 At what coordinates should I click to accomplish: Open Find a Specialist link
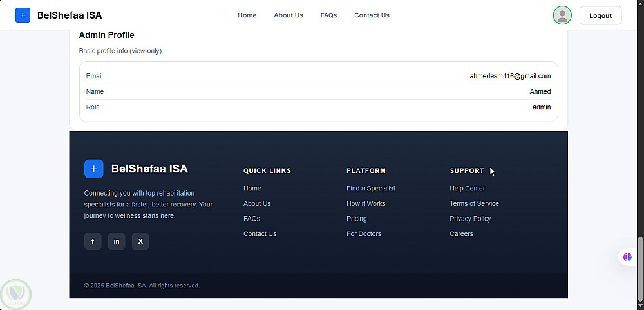point(371,188)
